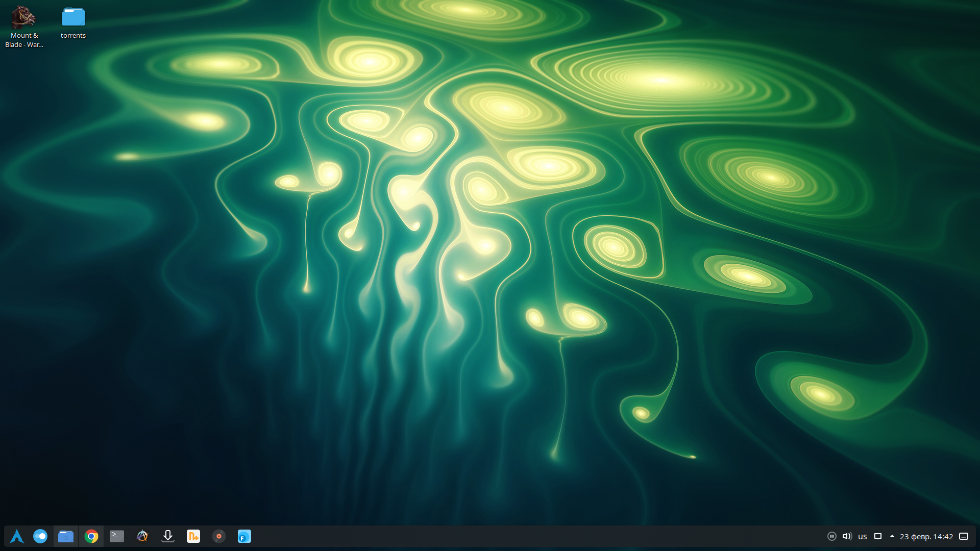980x551 pixels.
Task: Click the network monitor tray icon
Action: (x=878, y=536)
